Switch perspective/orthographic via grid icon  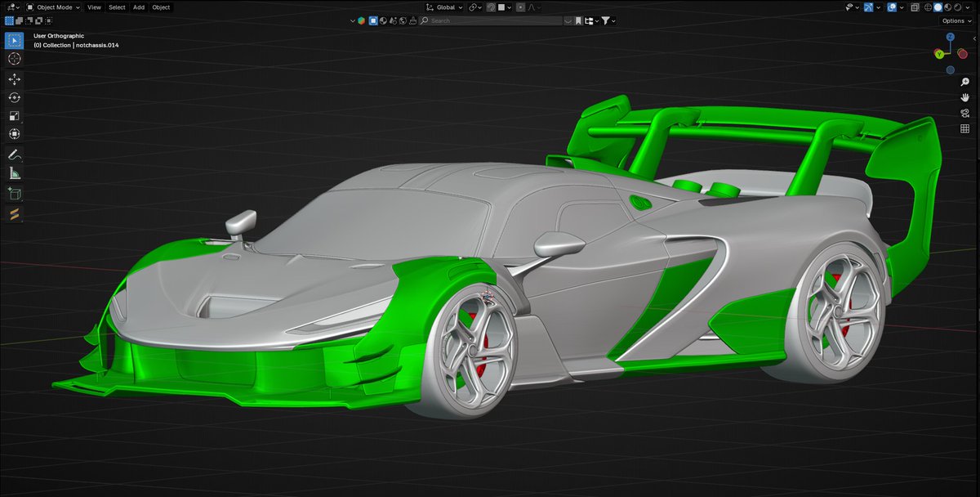coord(964,128)
